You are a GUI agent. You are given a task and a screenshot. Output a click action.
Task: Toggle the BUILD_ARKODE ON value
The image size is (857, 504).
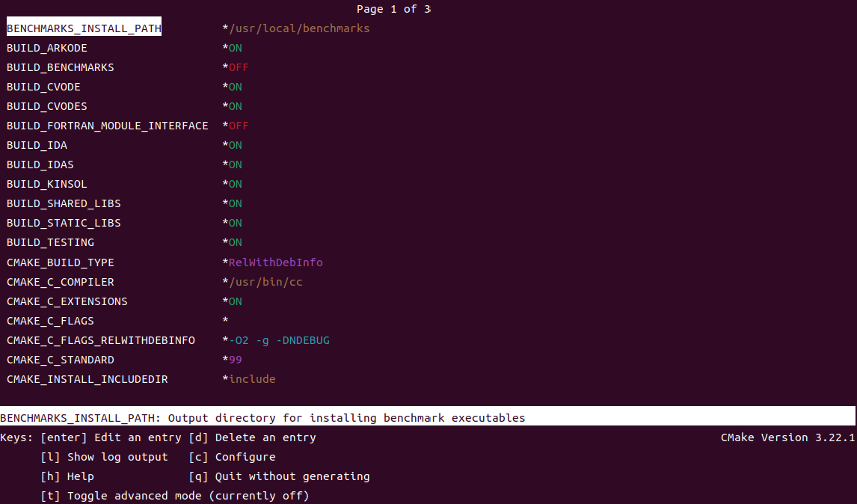coord(235,48)
